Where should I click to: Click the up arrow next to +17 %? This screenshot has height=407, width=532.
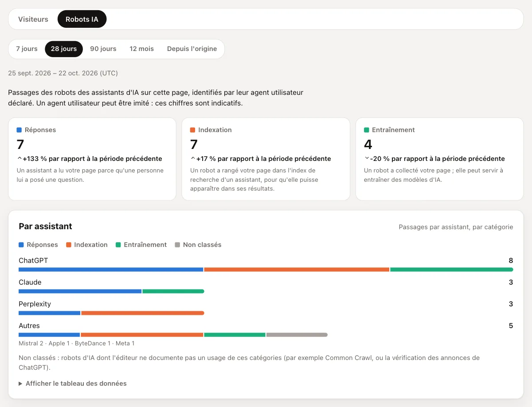[x=193, y=159]
